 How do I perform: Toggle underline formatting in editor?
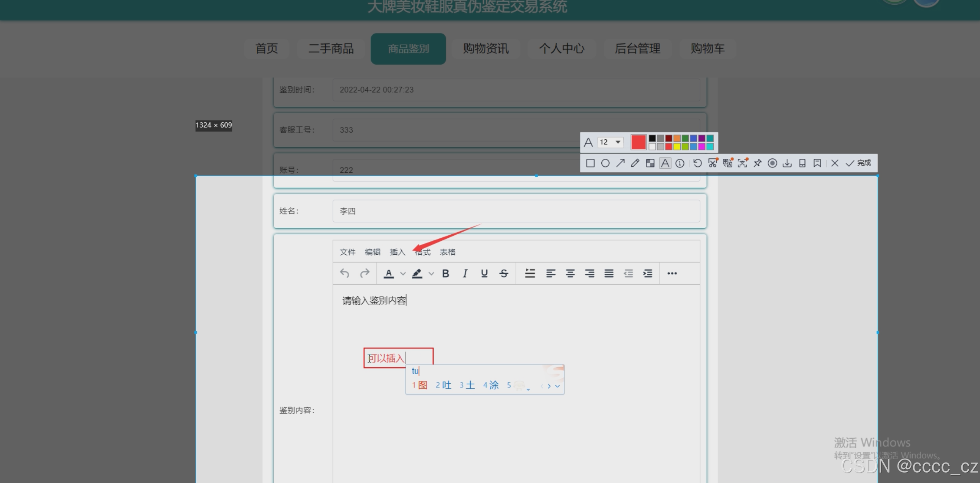[484, 273]
